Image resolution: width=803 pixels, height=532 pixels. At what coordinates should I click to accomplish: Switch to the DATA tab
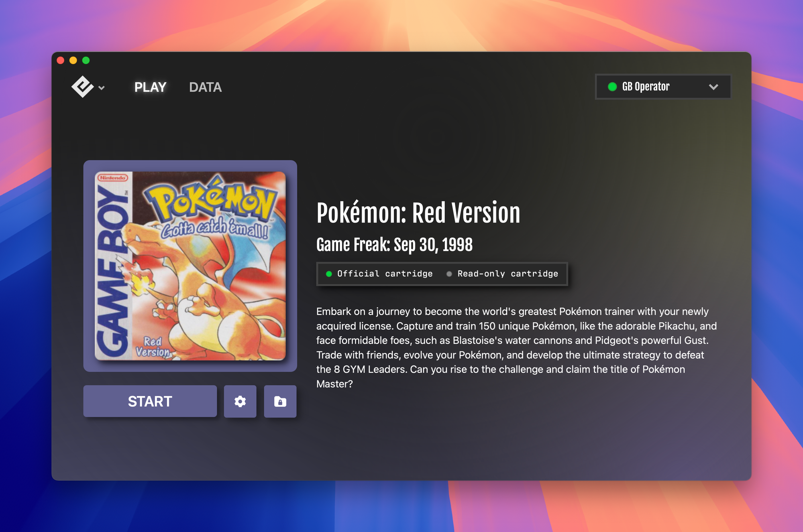(x=205, y=87)
